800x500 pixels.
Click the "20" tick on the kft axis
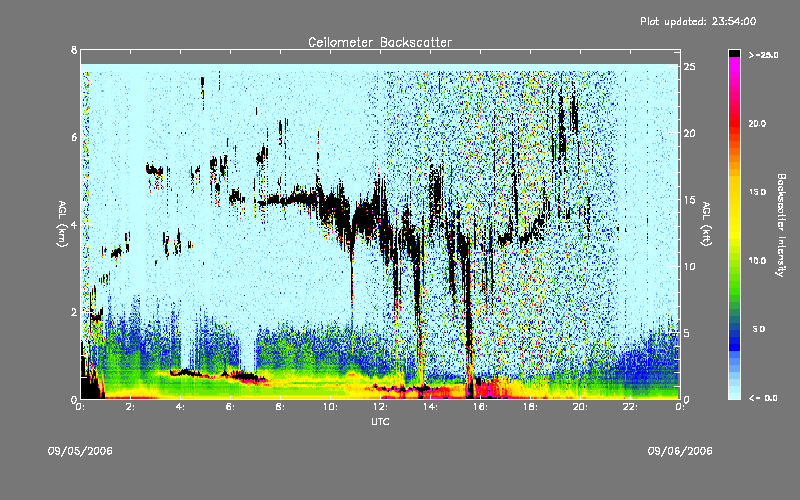(690, 133)
